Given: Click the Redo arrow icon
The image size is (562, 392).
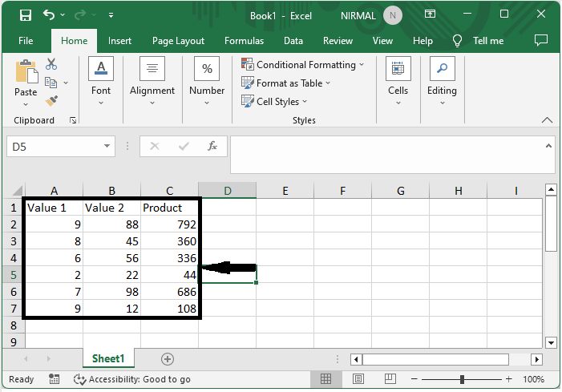Looking at the screenshot, I should (80, 14).
